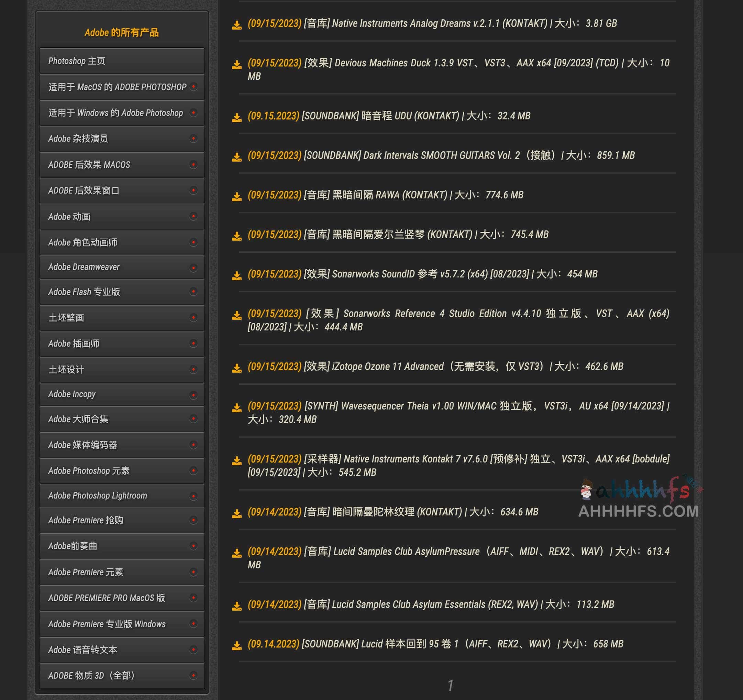Select 适用于 MacOS 的 ADOBE PHOTOSHOP
Screen dimensions: 743x700
122,87
